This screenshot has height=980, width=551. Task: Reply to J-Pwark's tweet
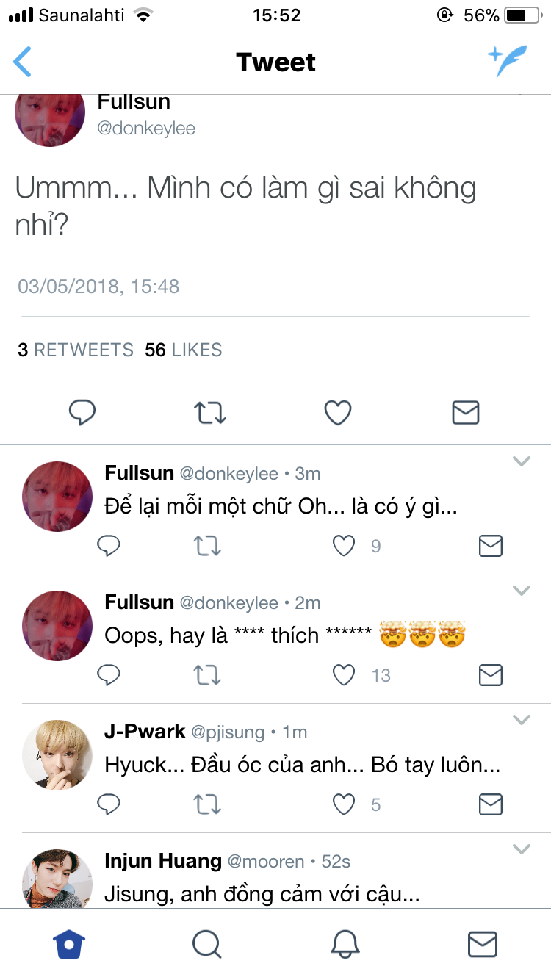(x=109, y=804)
